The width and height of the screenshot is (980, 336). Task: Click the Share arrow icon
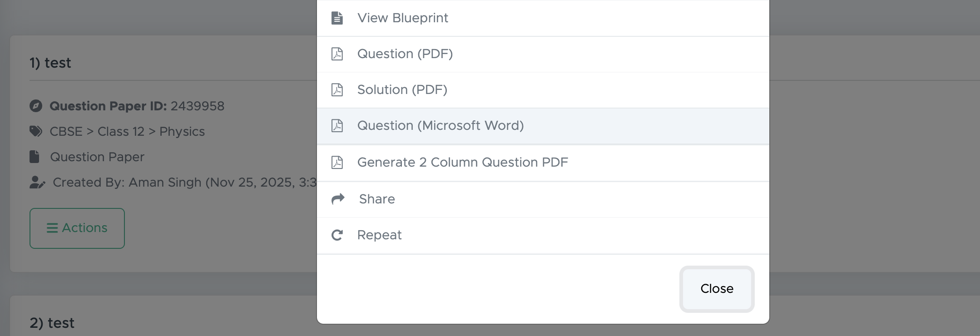tap(338, 199)
